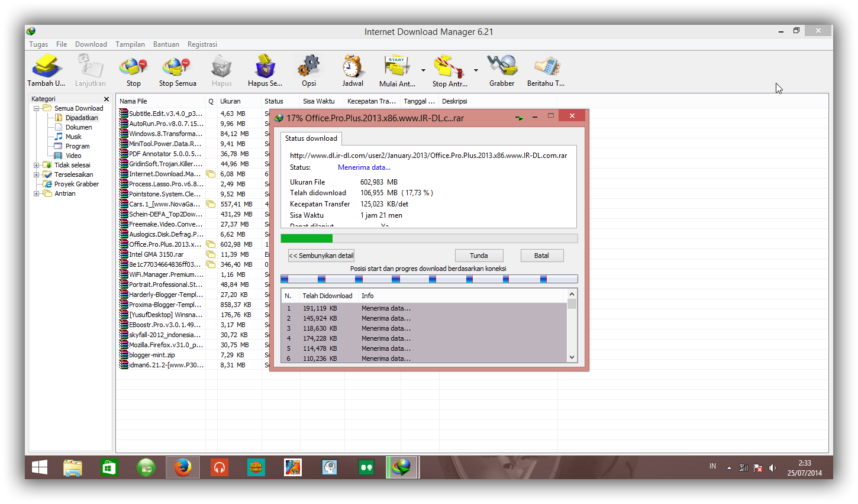Open the Windows Start button
Image resolution: width=858 pixels, height=504 pixels.
coord(40,468)
